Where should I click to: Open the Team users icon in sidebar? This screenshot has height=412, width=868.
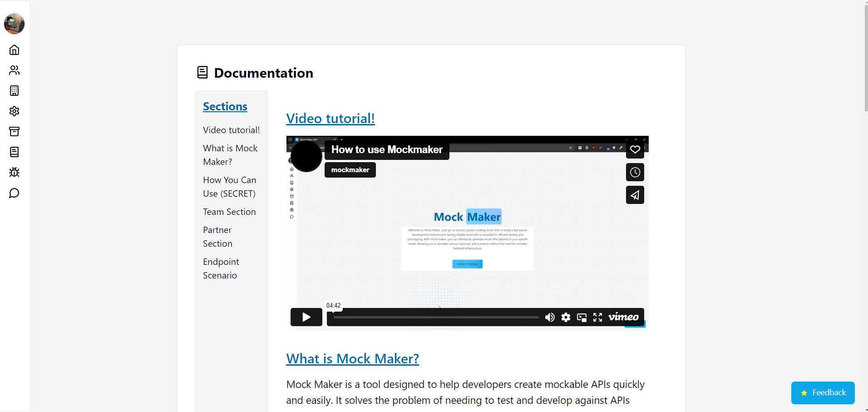click(x=14, y=70)
